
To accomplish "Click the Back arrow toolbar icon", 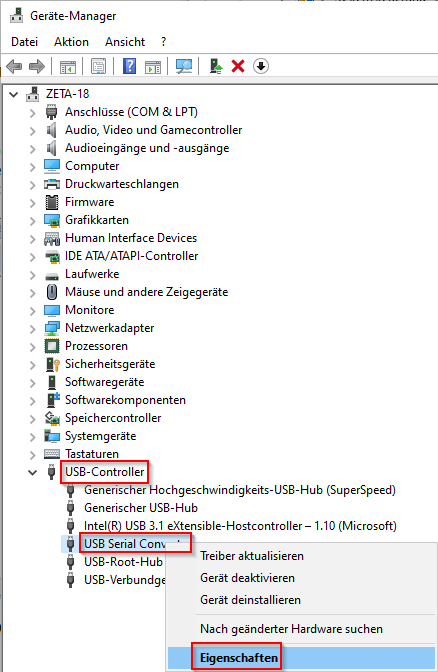I will pos(14,66).
